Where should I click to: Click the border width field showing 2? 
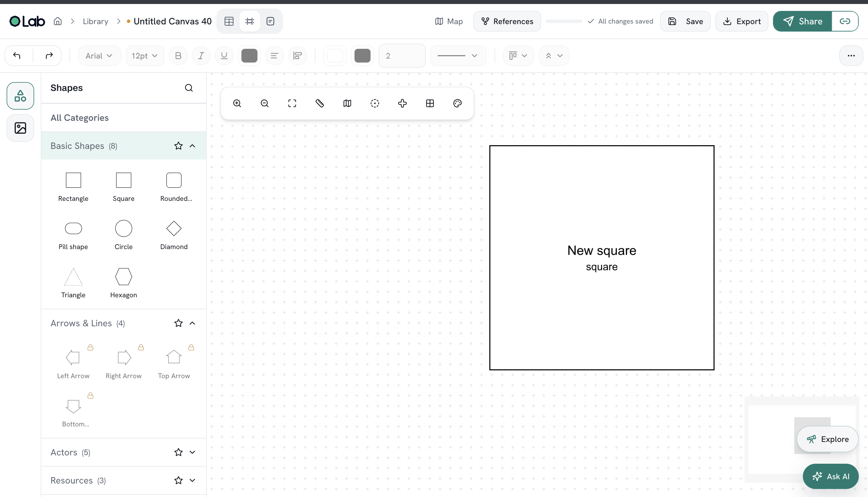402,56
